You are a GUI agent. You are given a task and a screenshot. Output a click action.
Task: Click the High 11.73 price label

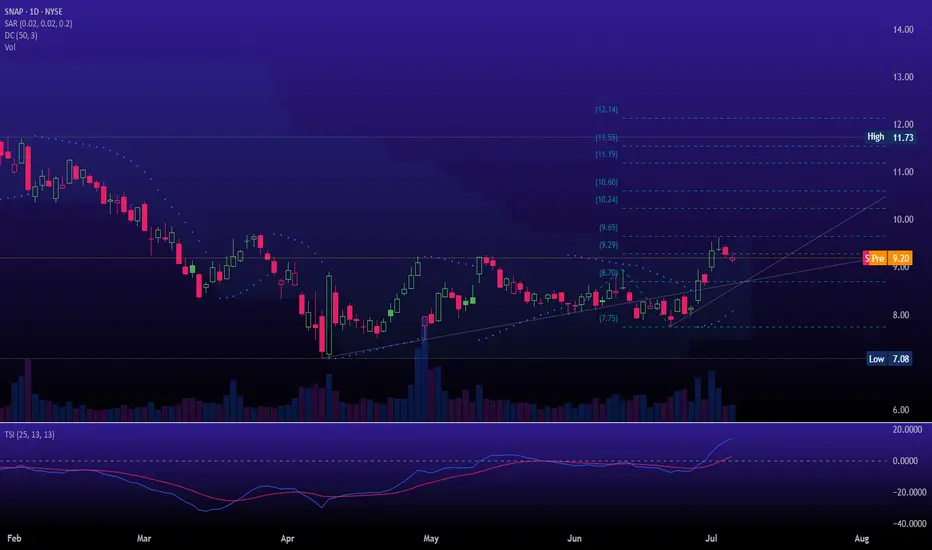pyautogui.click(x=890, y=137)
